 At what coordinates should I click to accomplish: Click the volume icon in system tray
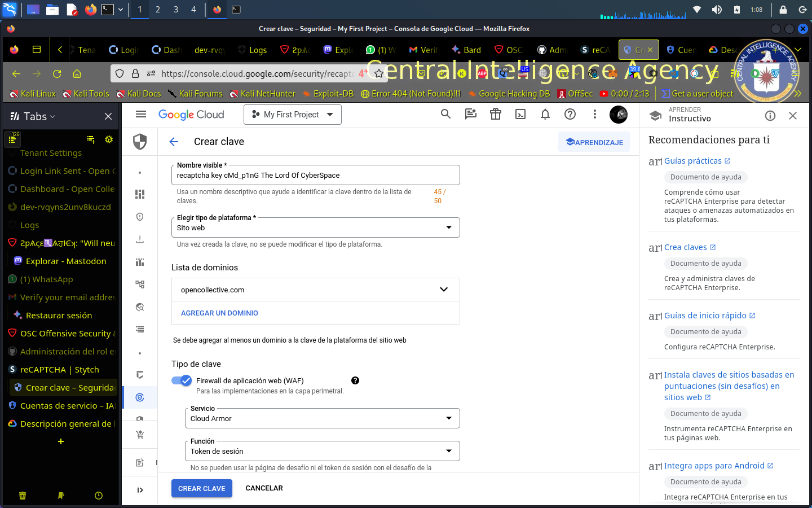click(x=717, y=10)
